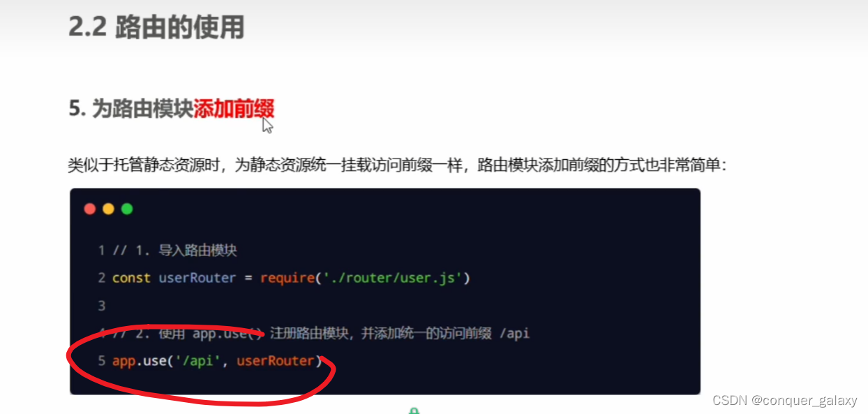Viewport: 868px width, 414px height.
Task: Click the yellow dot in code window
Action: point(108,209)
